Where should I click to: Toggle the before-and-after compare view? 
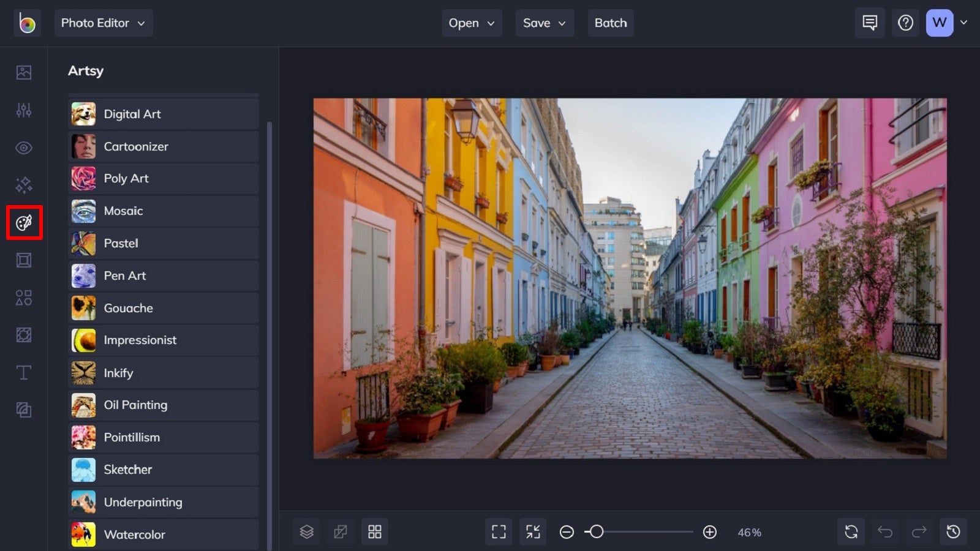tap(341, 531)
